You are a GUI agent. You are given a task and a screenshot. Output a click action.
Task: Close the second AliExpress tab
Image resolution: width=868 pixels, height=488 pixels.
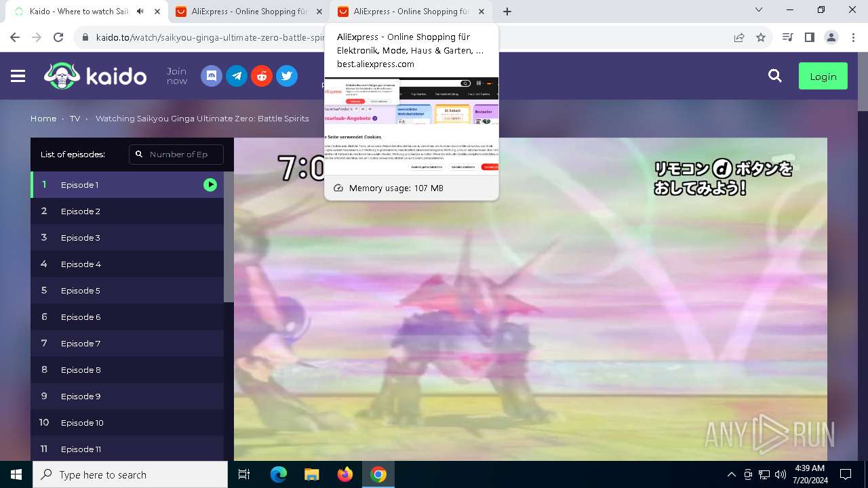coord(319,12)
